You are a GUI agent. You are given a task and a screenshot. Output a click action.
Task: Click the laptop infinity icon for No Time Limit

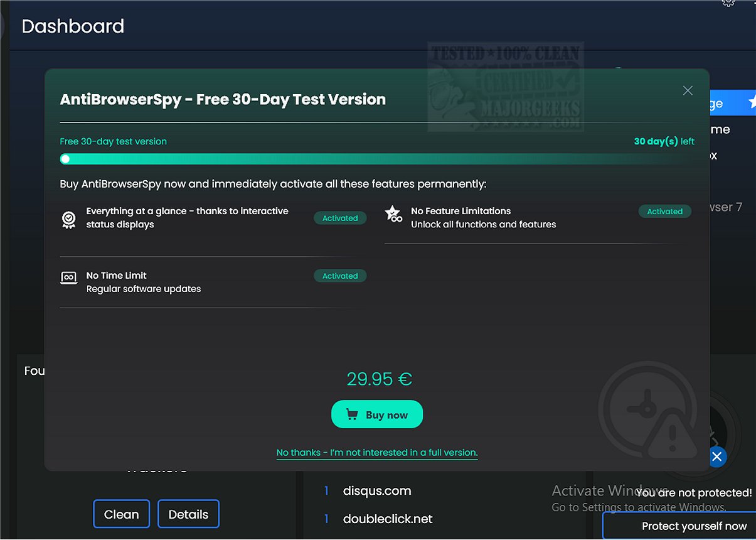coord(68,277)
